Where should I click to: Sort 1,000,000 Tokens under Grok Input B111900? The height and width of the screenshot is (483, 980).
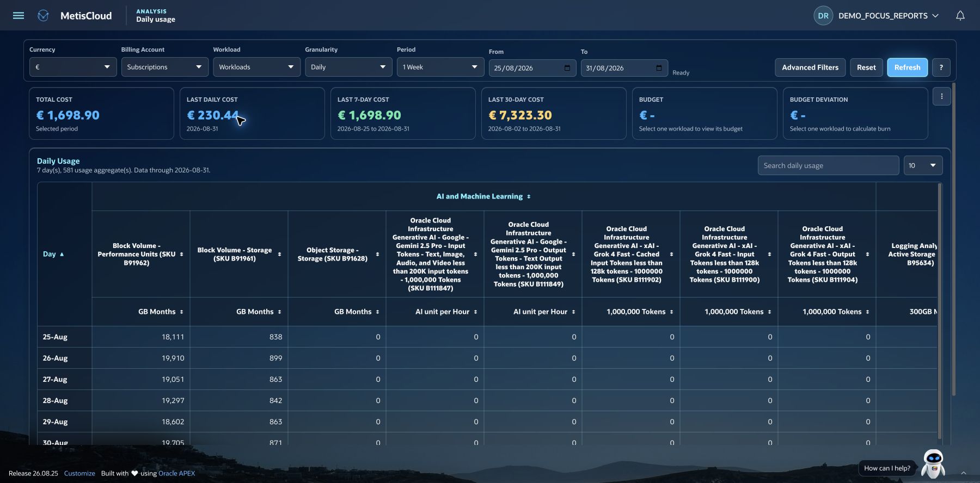pos(769,312)
